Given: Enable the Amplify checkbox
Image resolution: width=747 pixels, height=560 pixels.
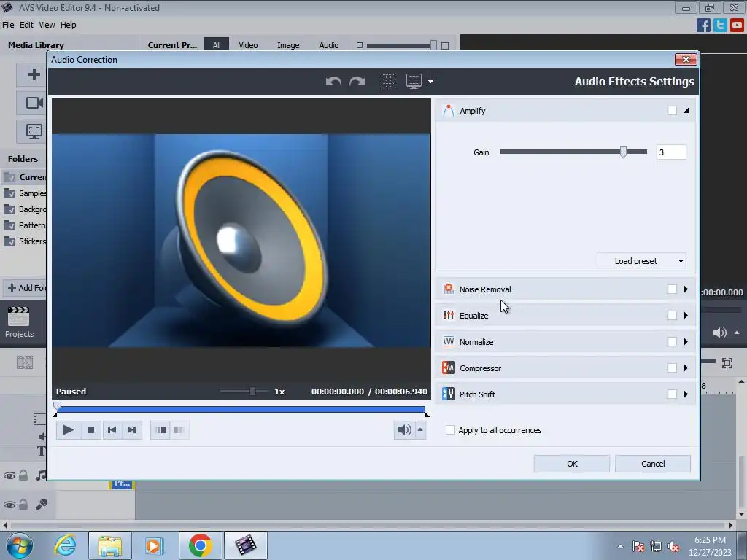Looking at the screenshot, I should click(x=672, y=111).
